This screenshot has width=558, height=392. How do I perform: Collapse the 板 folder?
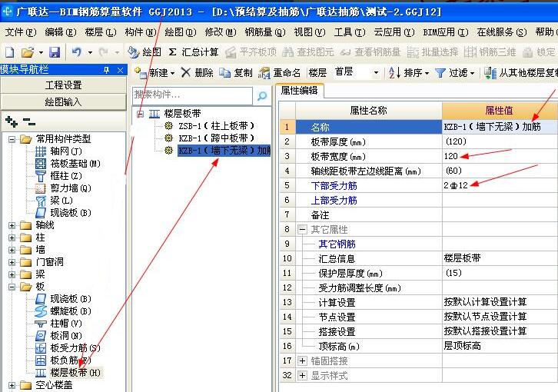coord(12,287)
